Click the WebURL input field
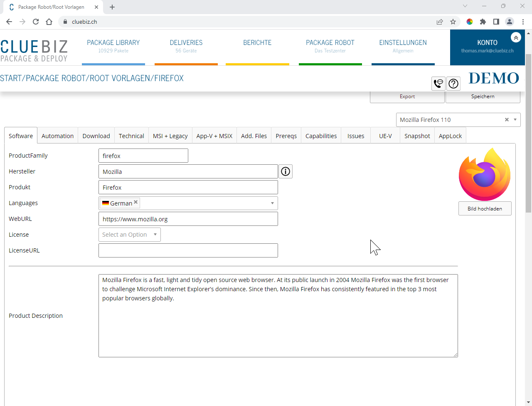The height and width of the screenshot is (406, 532). pos(188,219)
